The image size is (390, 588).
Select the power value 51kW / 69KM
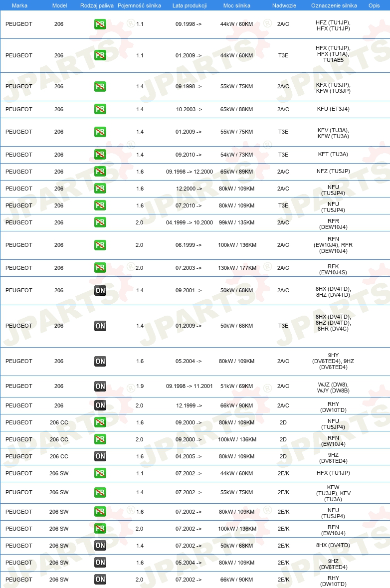(236, 386)
